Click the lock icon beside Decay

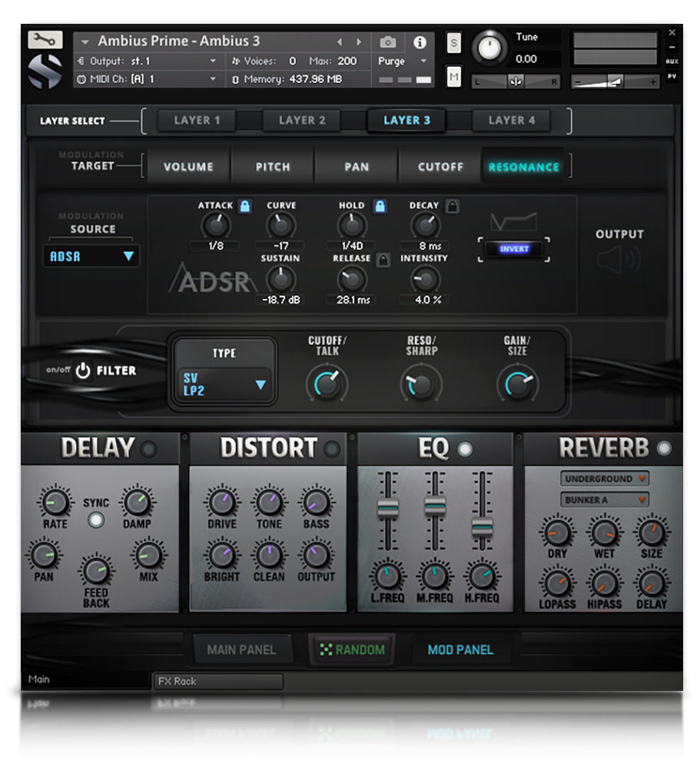(453, 206)
